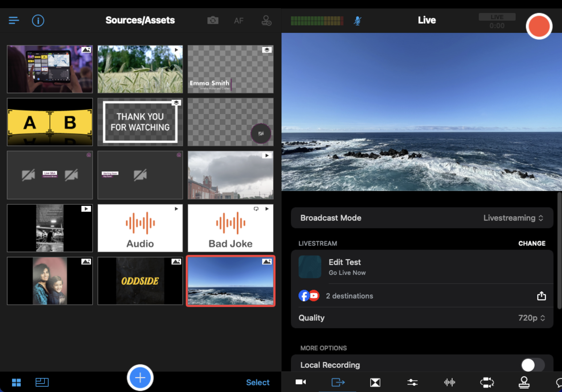Click the share icon beside 2 destinations
Viewport: 562px width, 392px height.
[541, 296]
